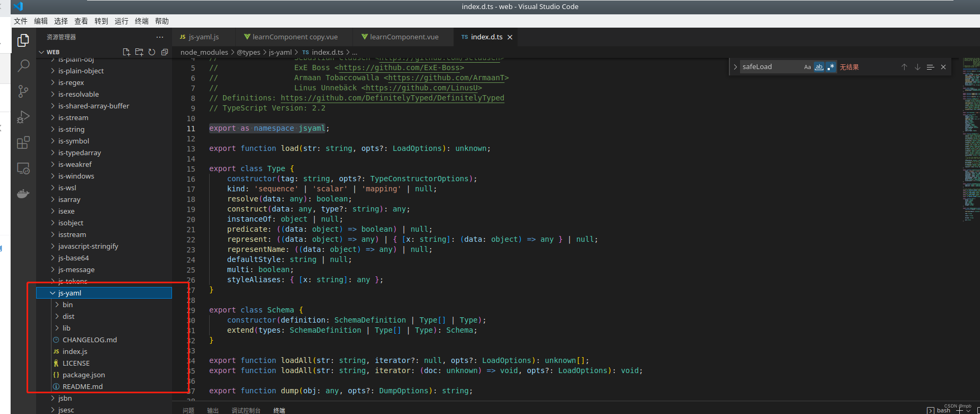Open the Remote Explorer view

coord(23,168)
